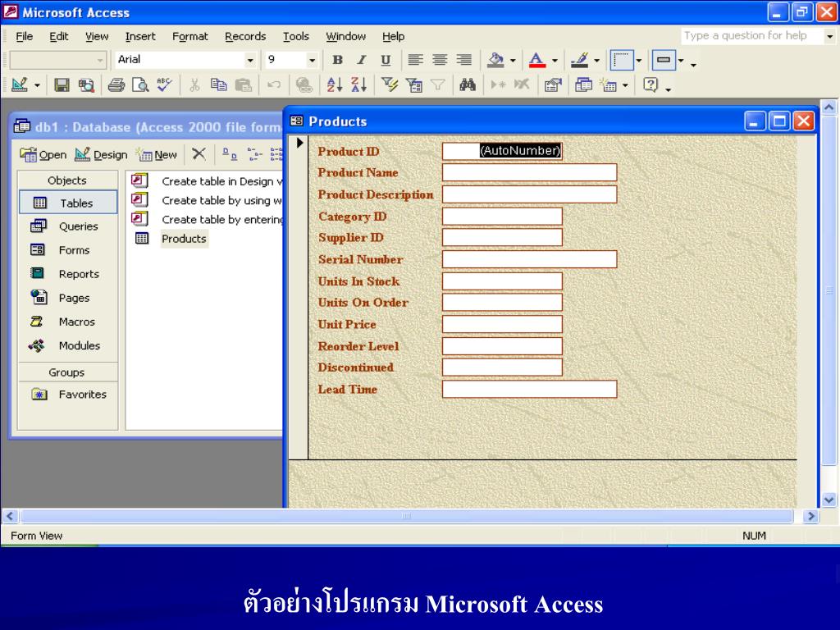Image resolution: width=840 pixels, height=630 pixels.
Task: Open the Insert menu
Action: pos(140,36)
